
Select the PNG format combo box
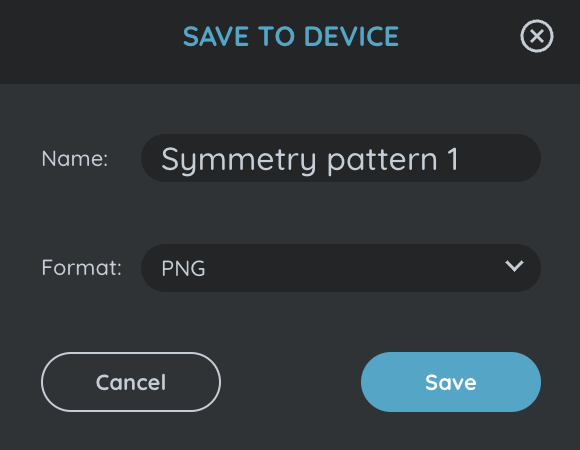point(341,268)
